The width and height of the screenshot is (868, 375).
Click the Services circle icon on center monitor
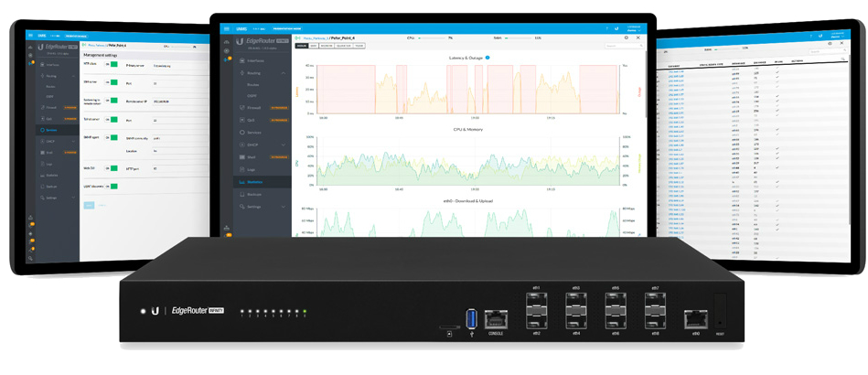[241, 133]
